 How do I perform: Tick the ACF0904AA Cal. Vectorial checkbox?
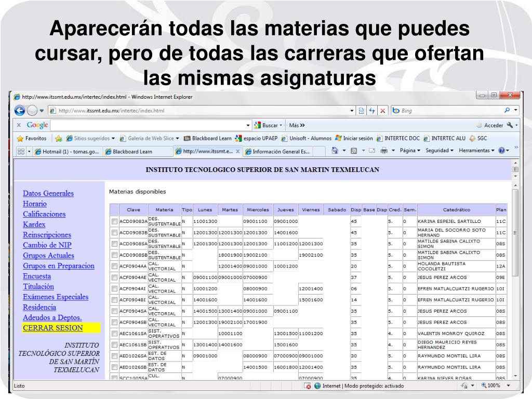tap(114, 267)
